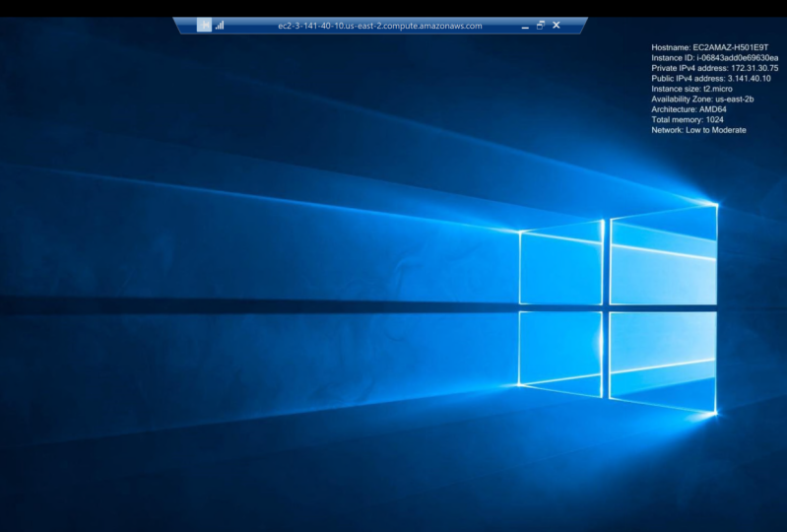Click the Architecture: AMD64 line

tap(689, 109)
